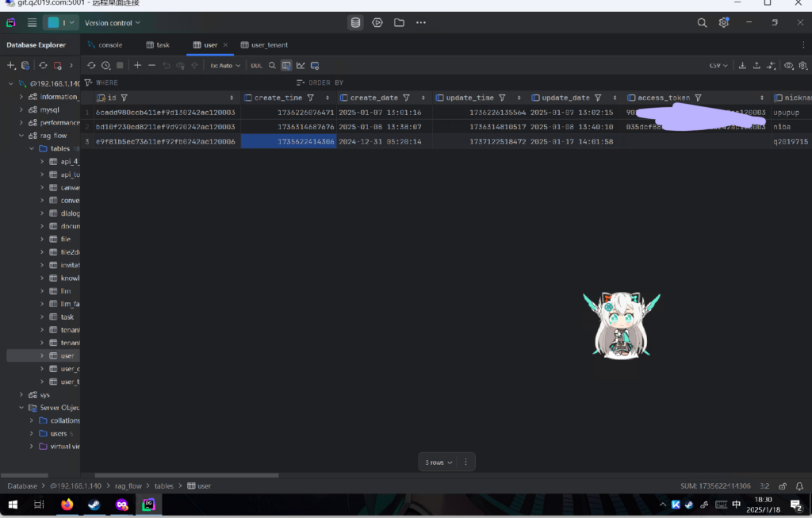Image resolution: width=812 pixels, height=518 pixels.
Task: Delete row using the minus icon
Action: click(x=152, y=66)
